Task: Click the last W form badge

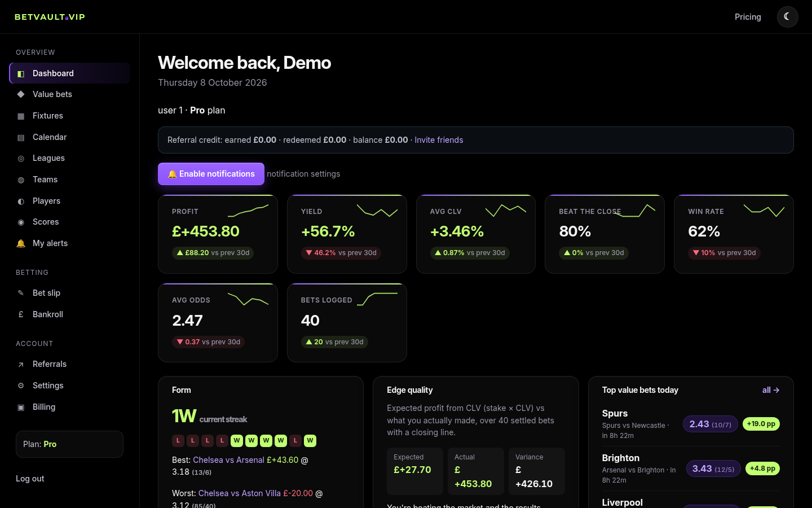Action: (x=310, y=441)
